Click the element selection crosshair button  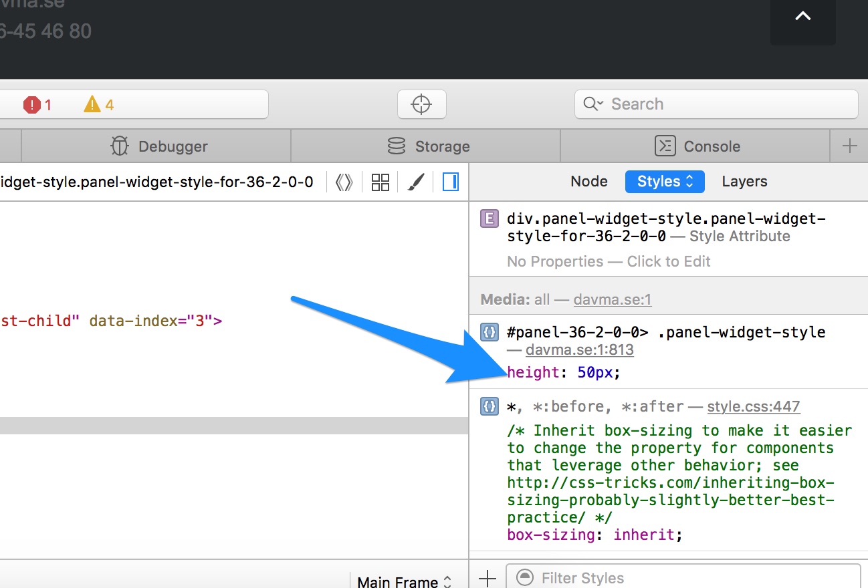(x=421, y=104)
